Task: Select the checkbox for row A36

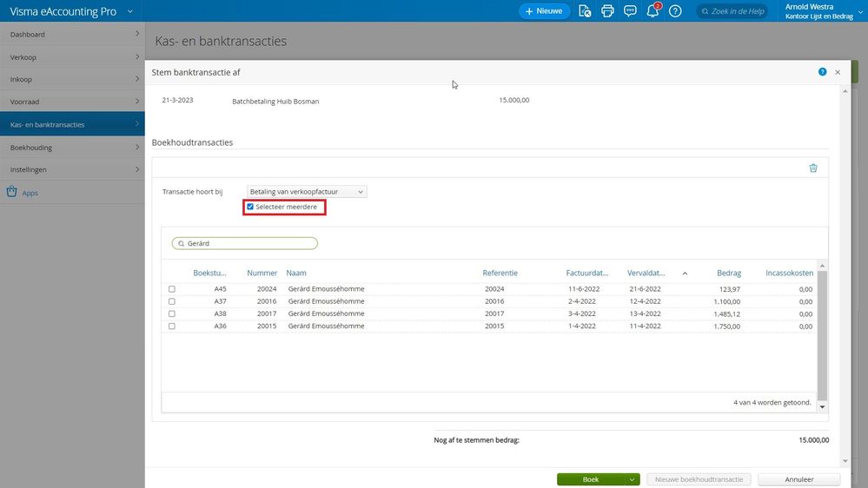Action: tap(172, 326)
